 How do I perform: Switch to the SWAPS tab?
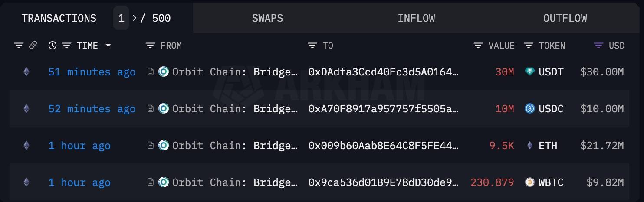tap(267, 18)
